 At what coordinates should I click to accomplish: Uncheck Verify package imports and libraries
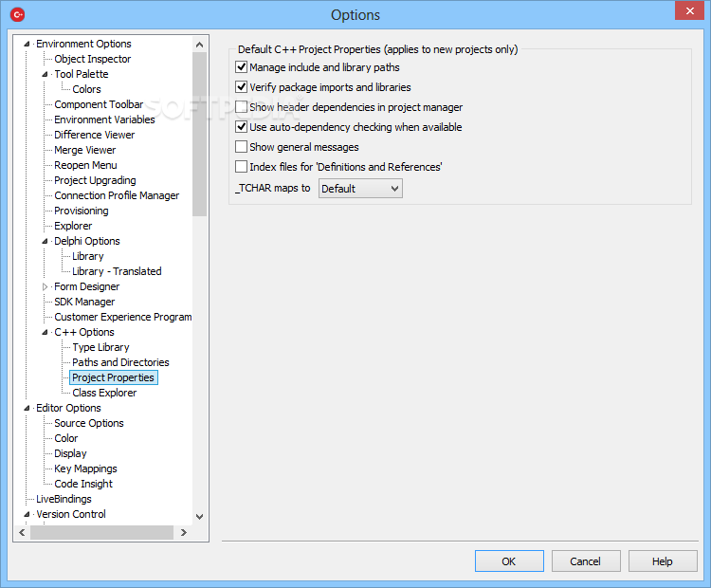pos(241,87)
